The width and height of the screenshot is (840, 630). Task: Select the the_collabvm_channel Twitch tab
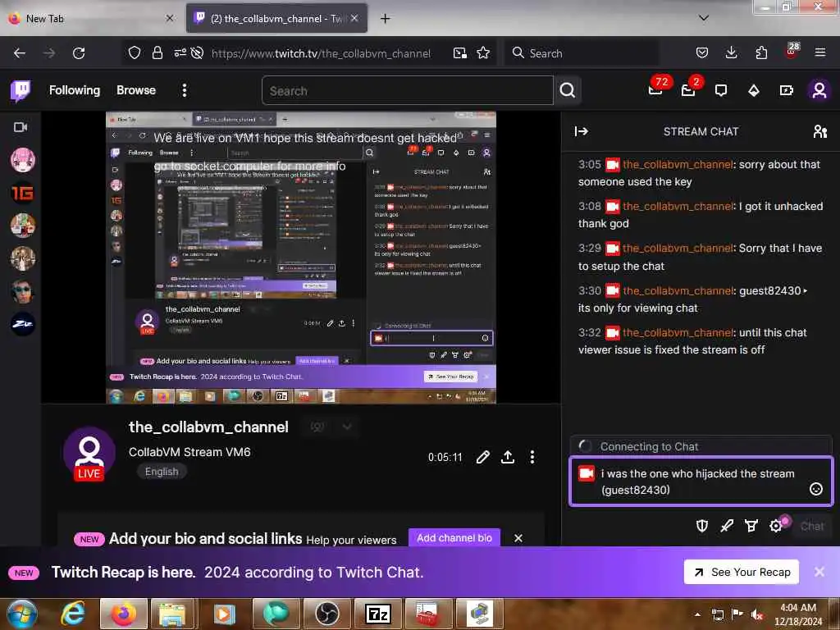point(276,18)
